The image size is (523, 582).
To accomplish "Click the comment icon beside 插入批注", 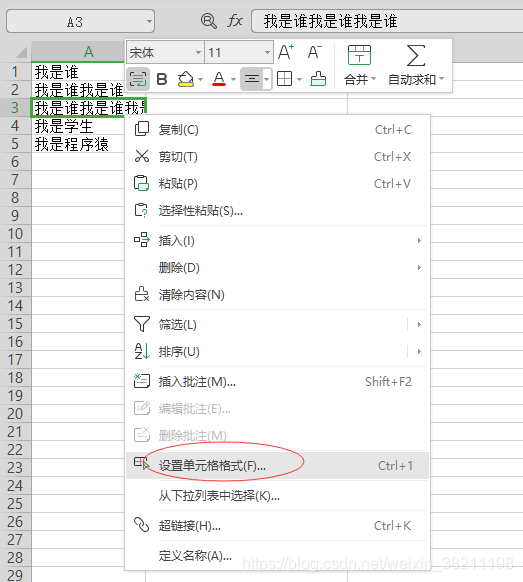I will [x=141, y=381].
